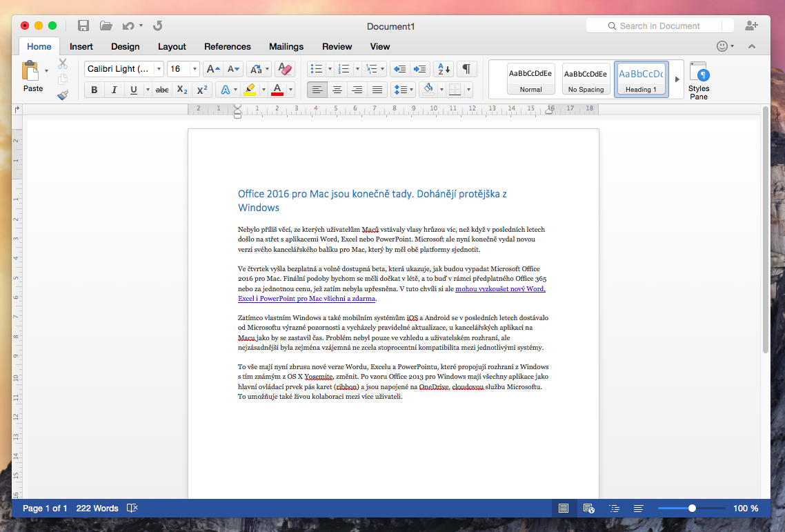The width and height of the screenshot is (785, 532).
Task: Toggle Underline formatting
Action: (x=134, y=90)
